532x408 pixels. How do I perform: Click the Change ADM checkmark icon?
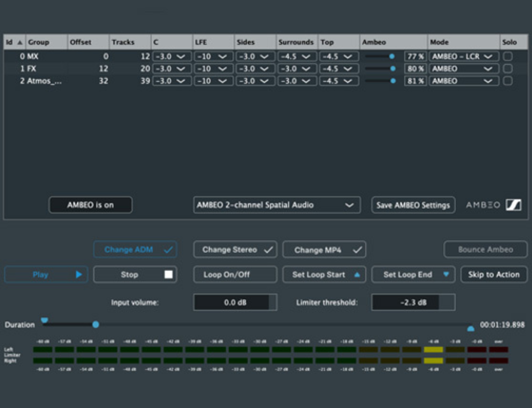coord(168,250)
